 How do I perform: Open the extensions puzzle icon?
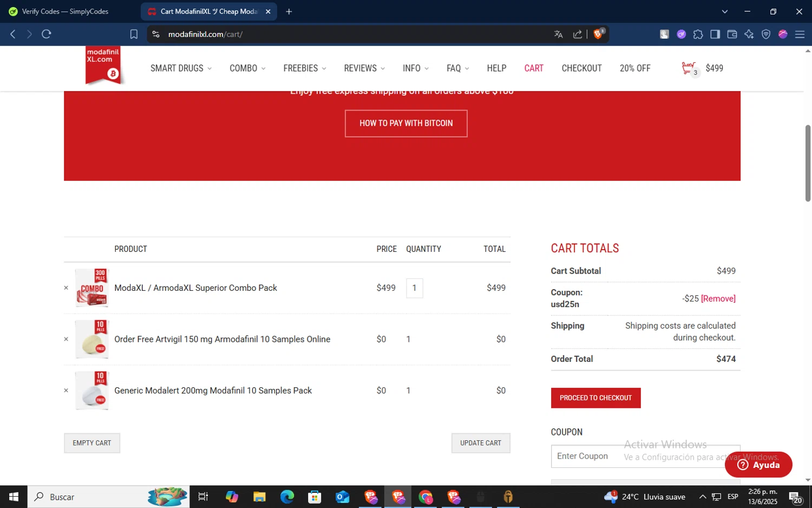pos(698,34)
